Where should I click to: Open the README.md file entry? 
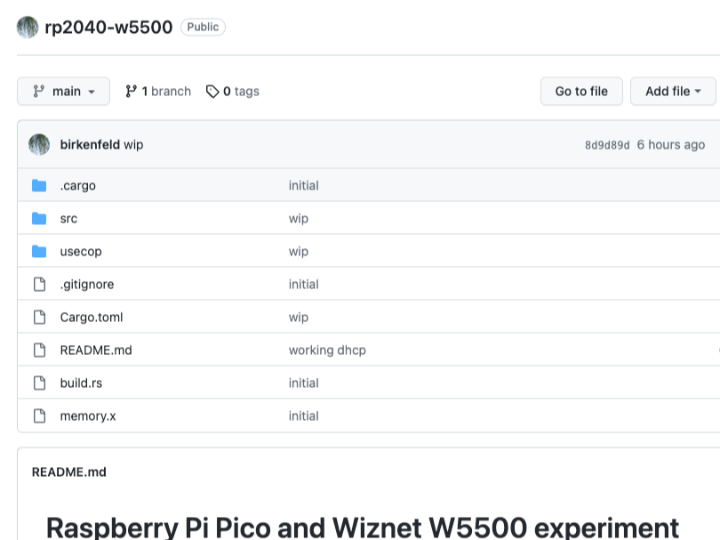(96, 350)
